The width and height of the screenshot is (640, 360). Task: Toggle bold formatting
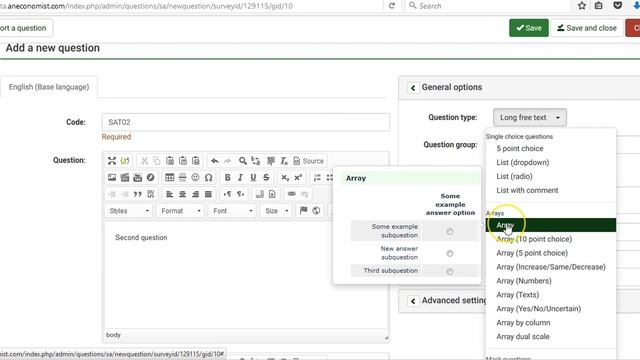tap(227, 178)
